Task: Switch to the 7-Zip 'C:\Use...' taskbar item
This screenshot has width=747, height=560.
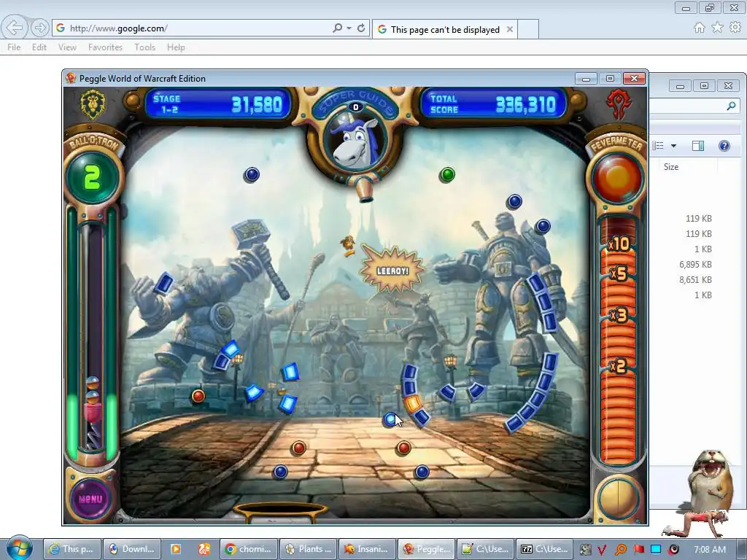Action: coord(545,549)
